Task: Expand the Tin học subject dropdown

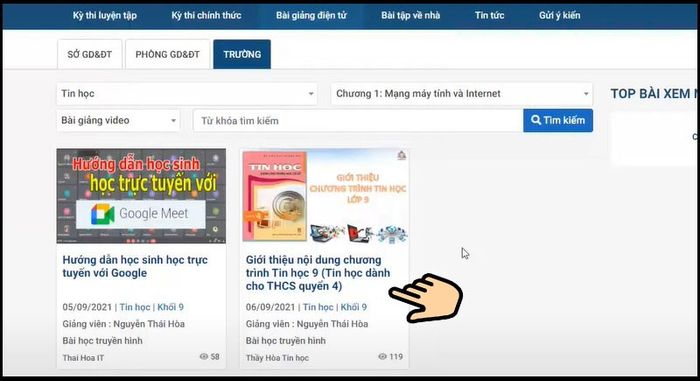Action: tap(187, 94)
